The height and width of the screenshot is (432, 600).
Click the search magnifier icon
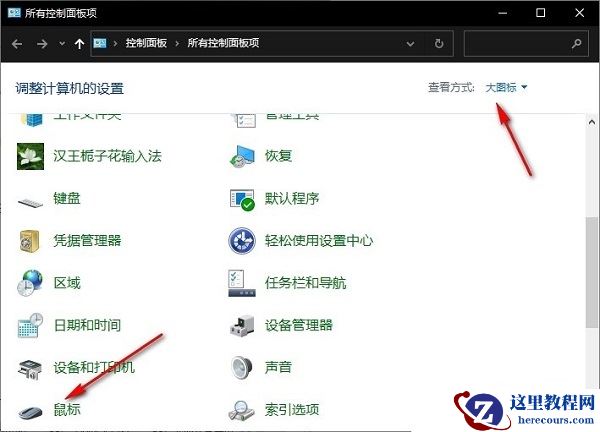tap(576, 44)
